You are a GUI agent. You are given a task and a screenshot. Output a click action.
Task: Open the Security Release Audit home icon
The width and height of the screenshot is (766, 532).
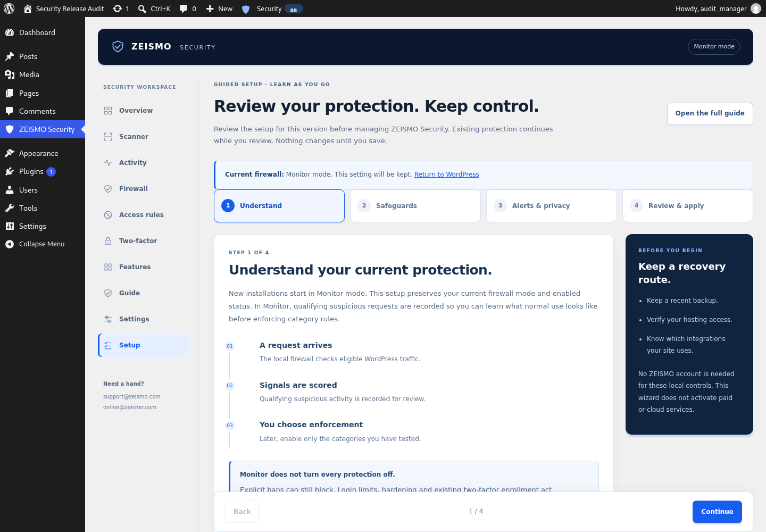pos(28,9)
